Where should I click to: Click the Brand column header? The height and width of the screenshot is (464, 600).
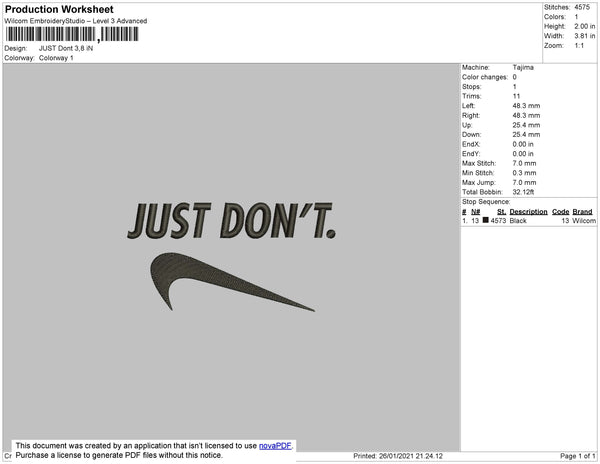coord(582,211)
